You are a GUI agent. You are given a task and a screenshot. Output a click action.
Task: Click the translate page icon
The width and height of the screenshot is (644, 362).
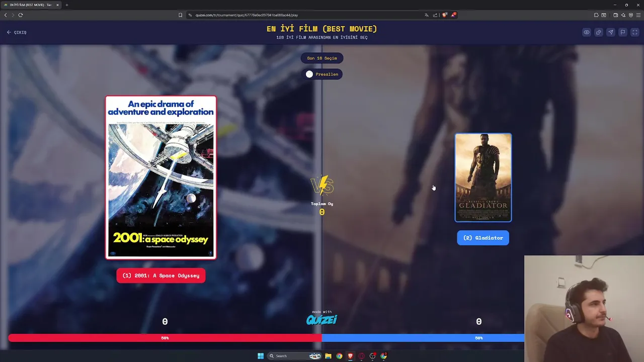[427, 15]
